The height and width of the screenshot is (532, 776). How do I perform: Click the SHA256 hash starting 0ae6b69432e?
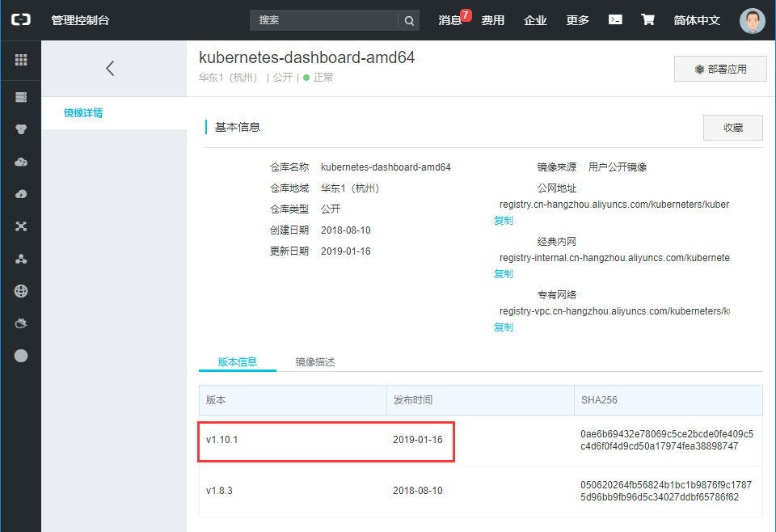click(667, 440)
